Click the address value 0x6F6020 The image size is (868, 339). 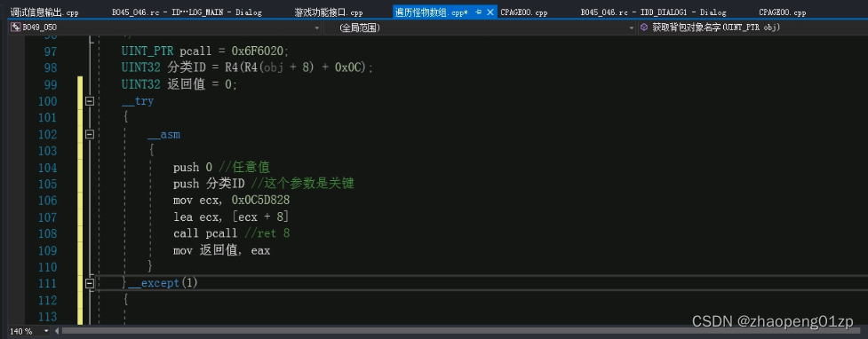coord(257,51)
